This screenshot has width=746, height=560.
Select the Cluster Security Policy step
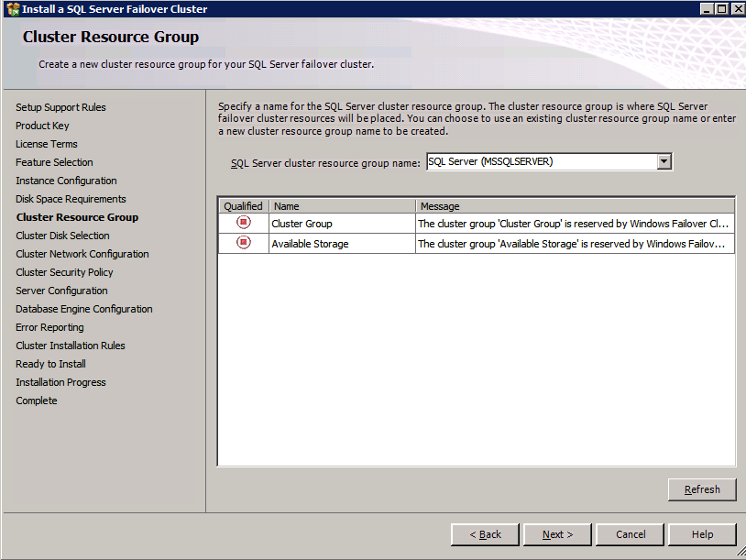[x=64, y=272]
